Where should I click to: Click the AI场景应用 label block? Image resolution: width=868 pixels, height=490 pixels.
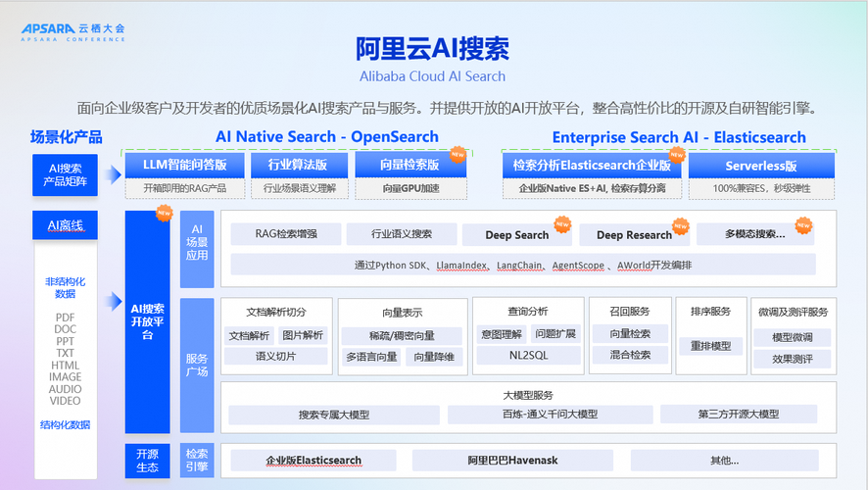click(197, 249)
